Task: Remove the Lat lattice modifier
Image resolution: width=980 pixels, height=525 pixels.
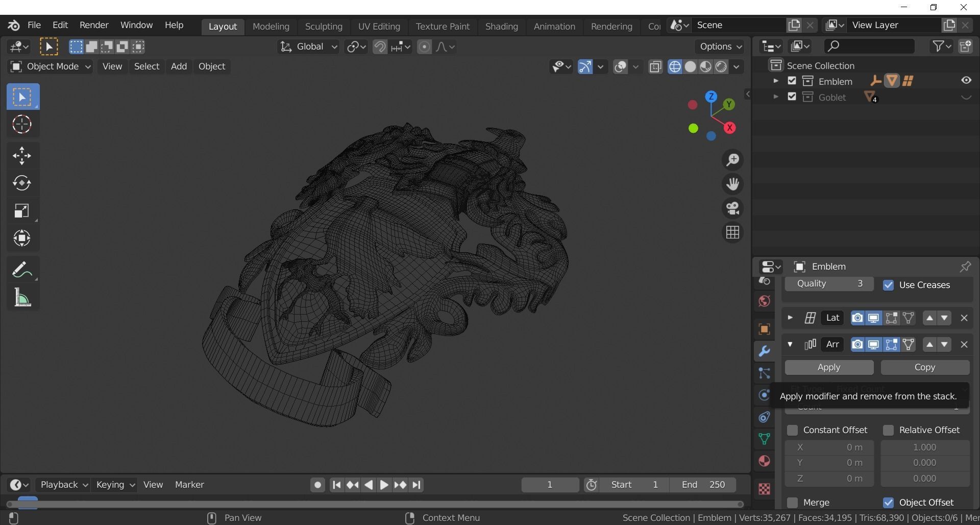Action: tap(964, 318)
